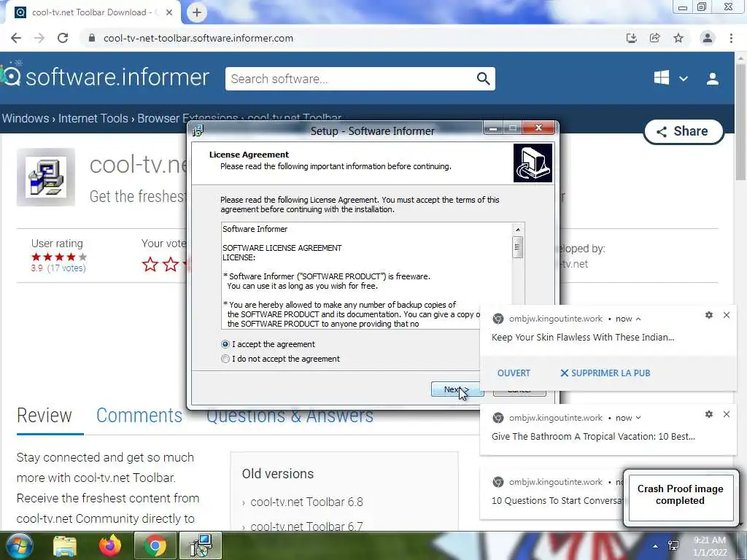The height and width of the screenshot is (560, 747).
Task: Open the Share button
Action: pos(683,131)
